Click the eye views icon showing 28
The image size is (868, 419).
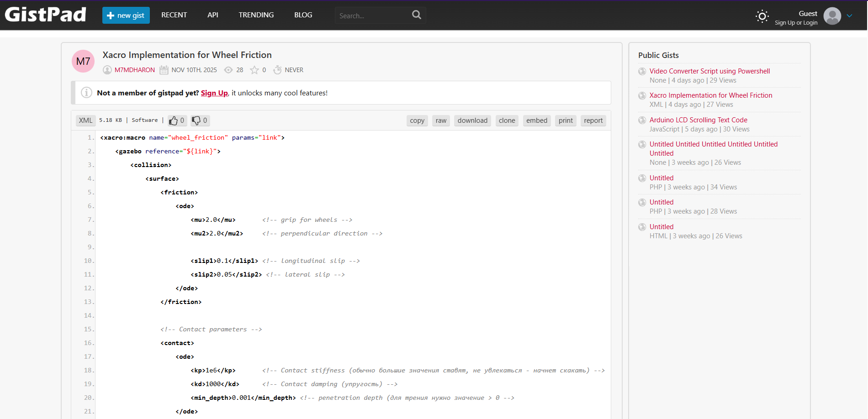pos(228,69)
